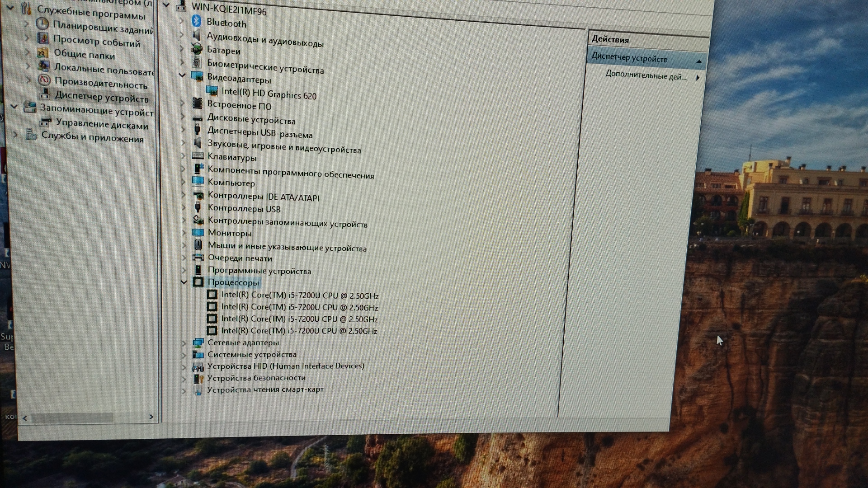Expand the Контроллеры USB node
Screen dimensions: 868x488
tap(183, 207)
